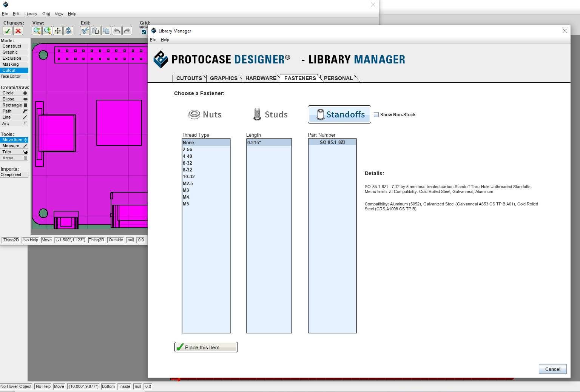The height and width of the screenshot is (392, 580).
Task: Select the pan view arrows tool
Action: click(58, 31)
